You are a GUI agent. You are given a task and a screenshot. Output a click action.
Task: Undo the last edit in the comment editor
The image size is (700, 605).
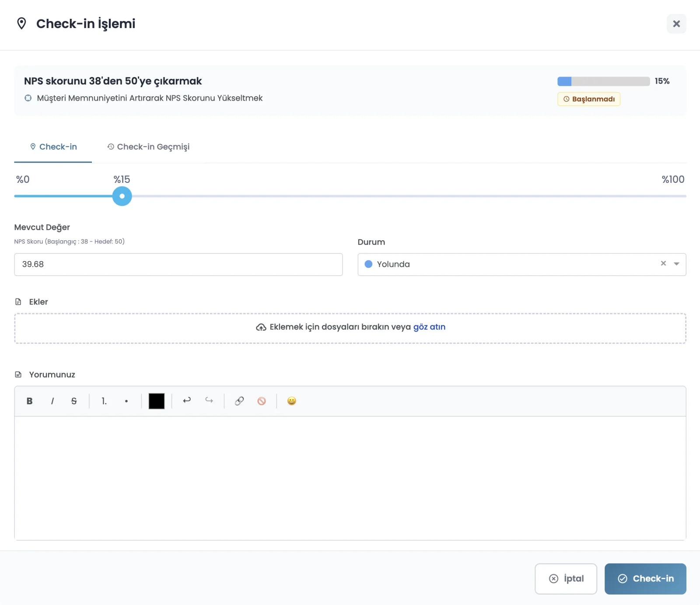coord(187,401)
